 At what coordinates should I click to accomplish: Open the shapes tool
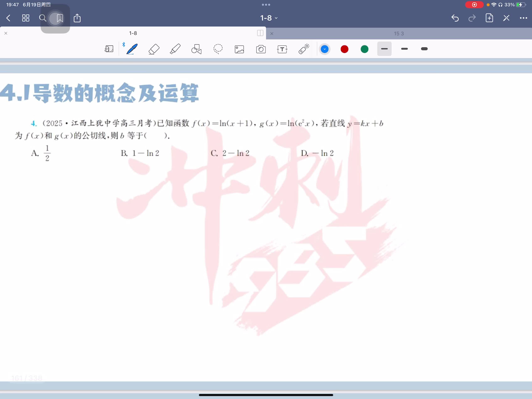click(196, 49)
